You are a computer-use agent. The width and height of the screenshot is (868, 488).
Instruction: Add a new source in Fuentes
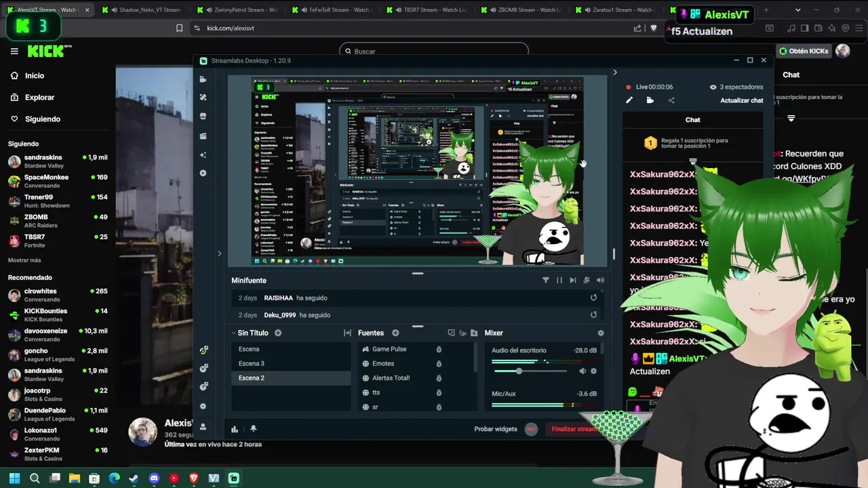(x=395, y=333)
